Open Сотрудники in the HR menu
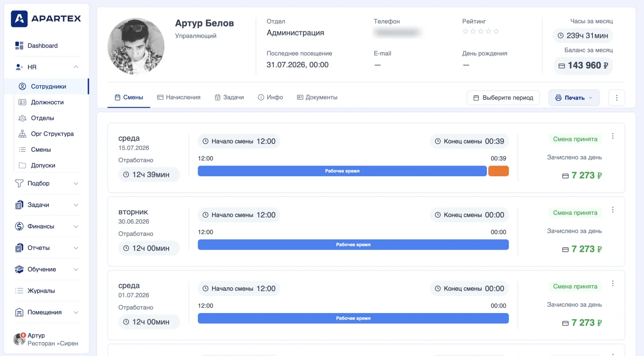 (46, 86)
